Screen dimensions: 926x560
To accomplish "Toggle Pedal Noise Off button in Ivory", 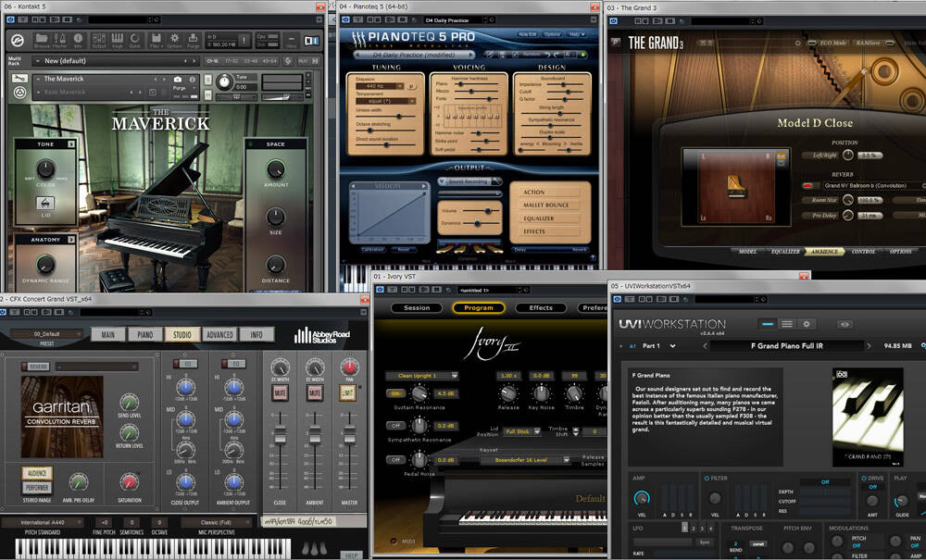I will [x=395, y=460].
